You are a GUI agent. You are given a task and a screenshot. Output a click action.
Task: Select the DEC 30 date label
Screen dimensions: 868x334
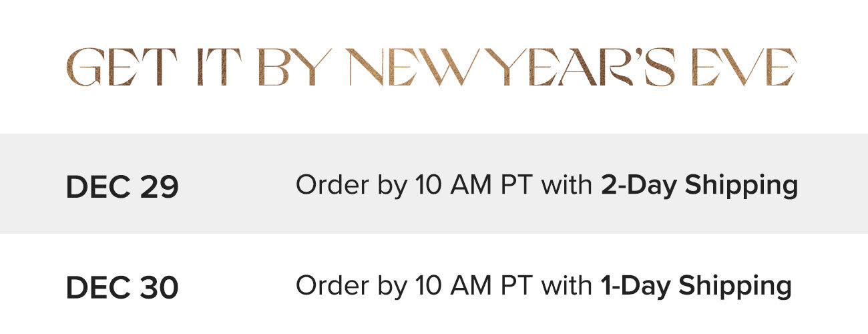pyautogui.click(x=122, y=288)
